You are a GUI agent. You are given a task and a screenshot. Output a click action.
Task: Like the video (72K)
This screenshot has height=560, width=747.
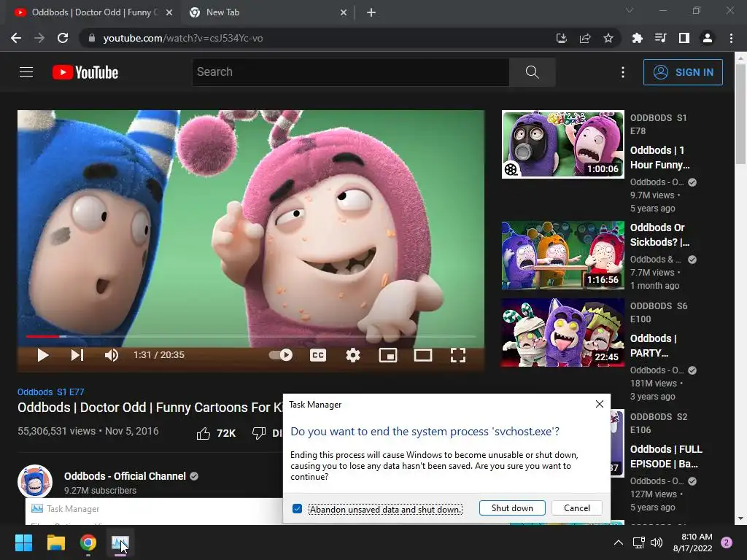216,433
